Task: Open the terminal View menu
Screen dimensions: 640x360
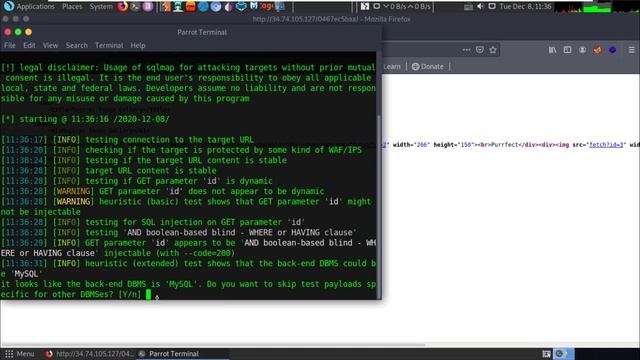Action: (50, 45)
